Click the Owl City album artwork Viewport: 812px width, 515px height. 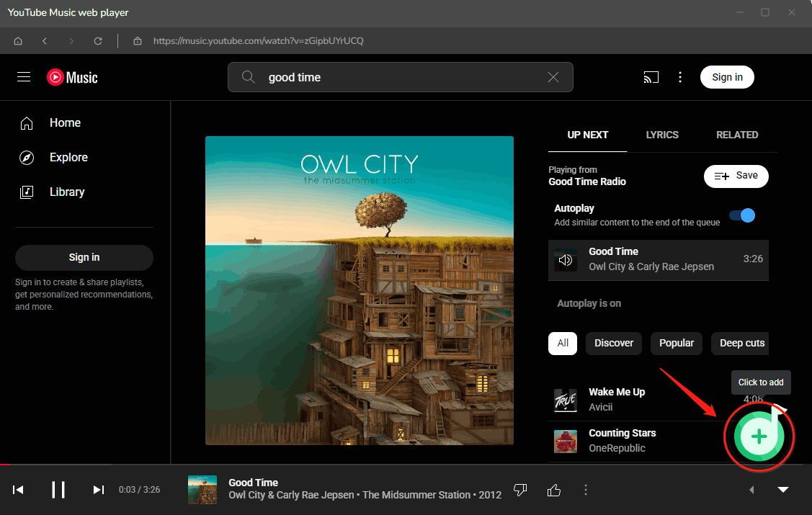(360, 290)
